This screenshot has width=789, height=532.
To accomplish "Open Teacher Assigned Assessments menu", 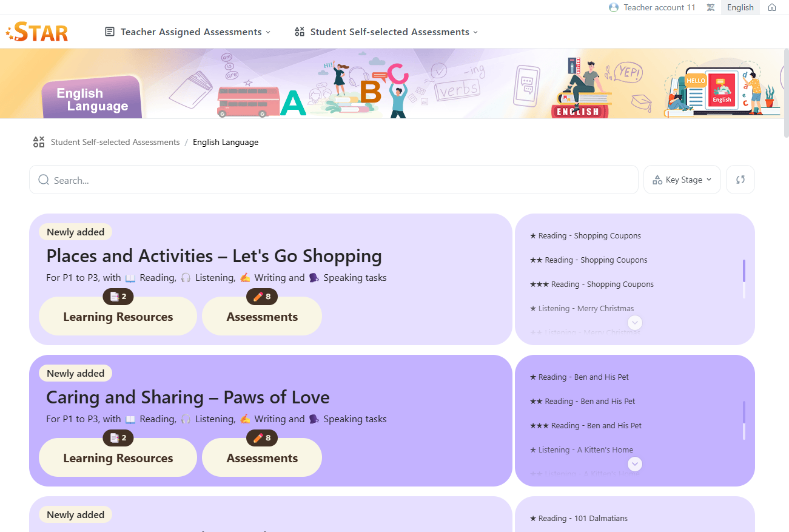I will pos(190,32).
